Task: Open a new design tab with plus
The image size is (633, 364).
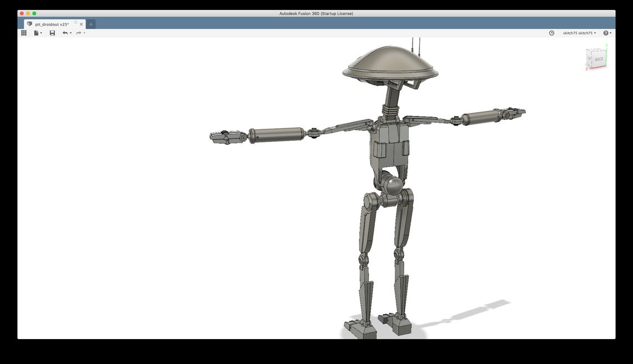Action: (91, 24)
